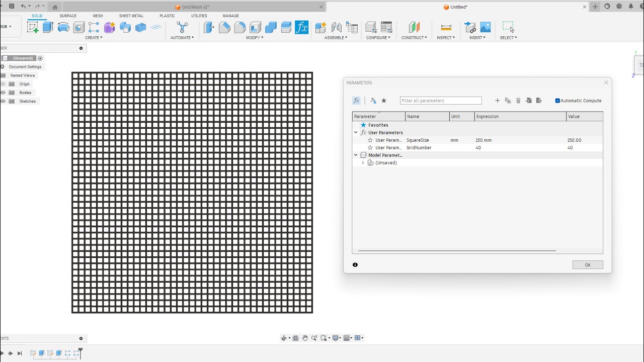The width and height of the screenshot is (644, 362).
Task: Expand the (Unsaved) model parameters row
Action: pos(363,163)
